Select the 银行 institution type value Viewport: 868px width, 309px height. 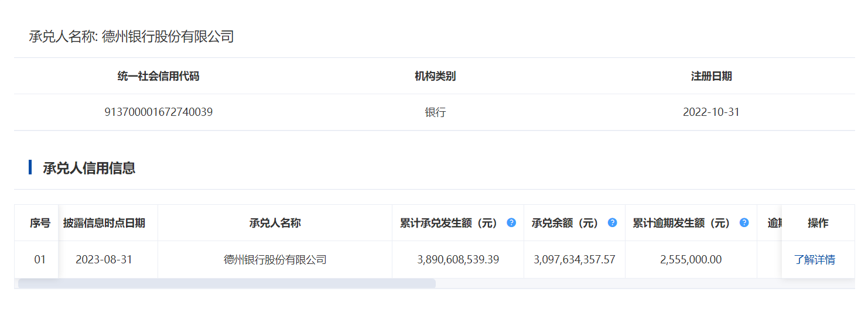[435, 112]
